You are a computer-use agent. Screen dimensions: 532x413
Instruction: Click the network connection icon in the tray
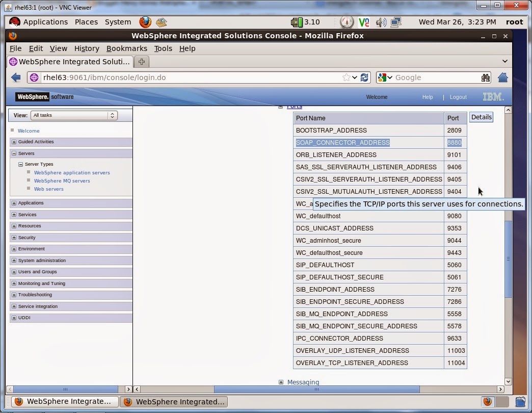click(x=396, y=22)
